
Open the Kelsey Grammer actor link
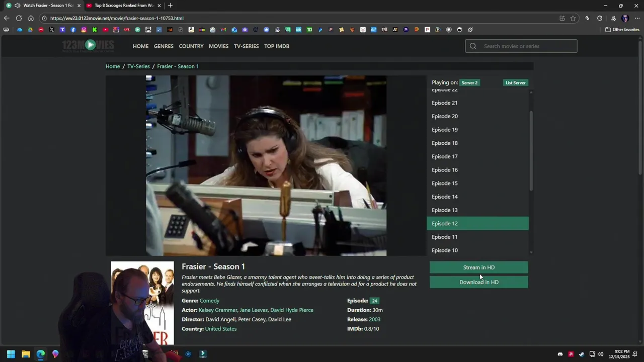(x=218, y=310)
